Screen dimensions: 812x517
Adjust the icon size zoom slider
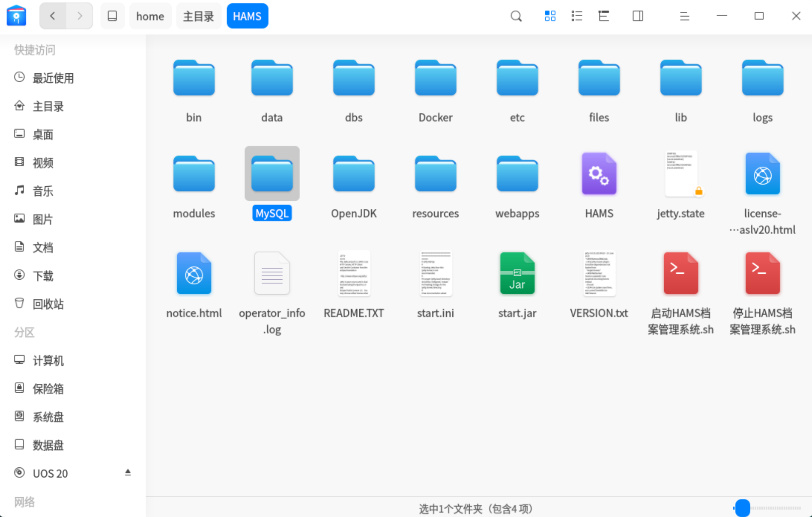[x=743, y=508]
